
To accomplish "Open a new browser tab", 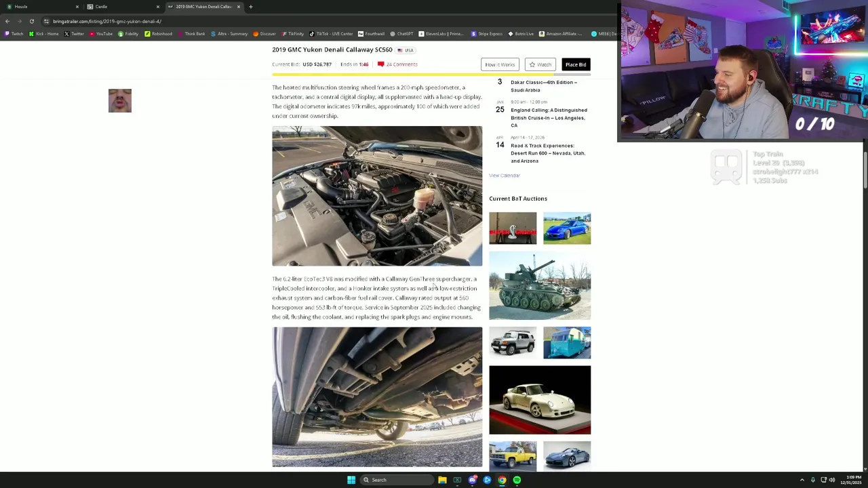I will click(x=250, y=7).
